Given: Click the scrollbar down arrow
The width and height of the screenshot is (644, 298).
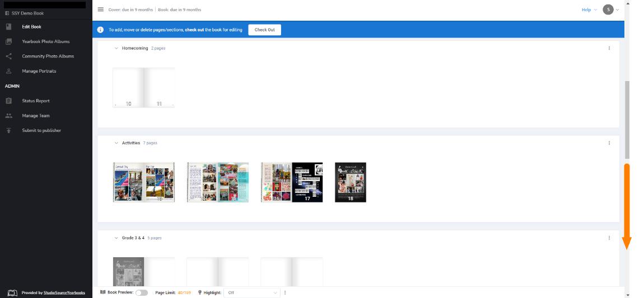Looking at the screenshot, I should point(627,295).
